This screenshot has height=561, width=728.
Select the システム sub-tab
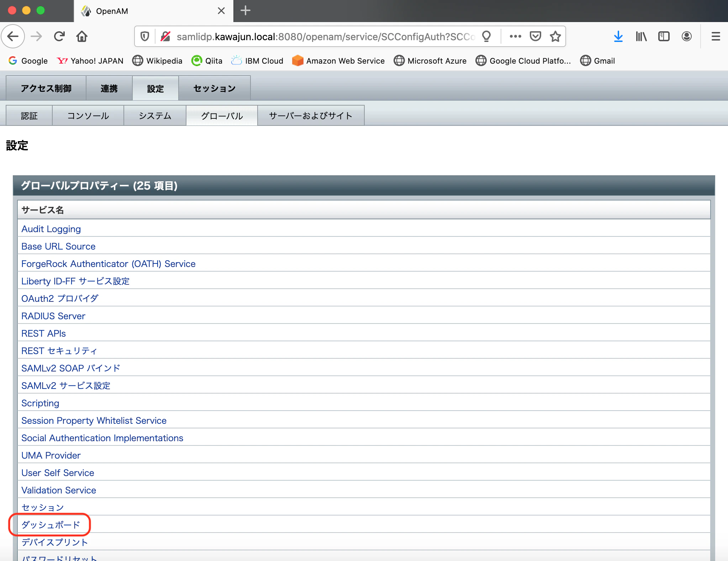[x=155, y=116]
